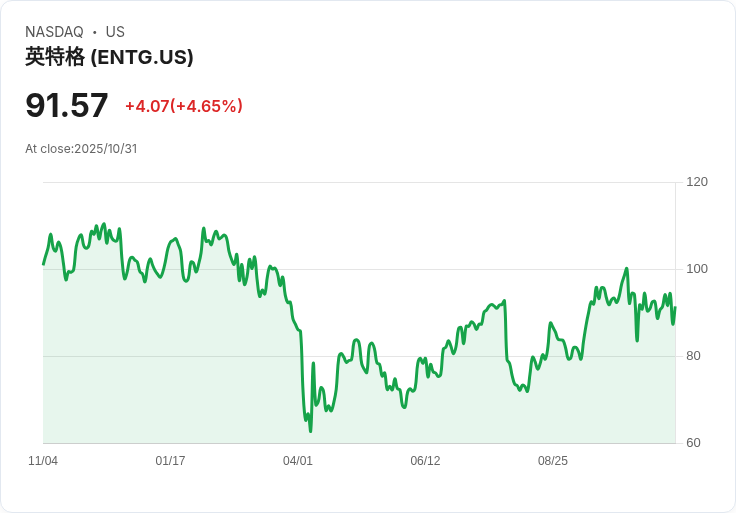Click the lowest dip of the price line

tap(310, 431)
